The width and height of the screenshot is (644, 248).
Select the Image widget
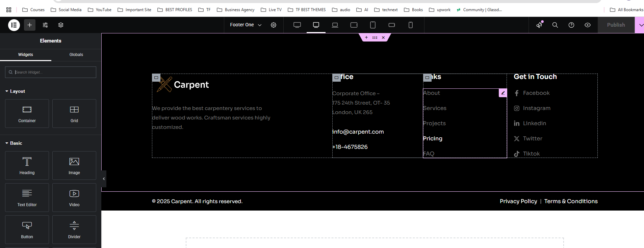pyautogui.click(x=74, y=166)
